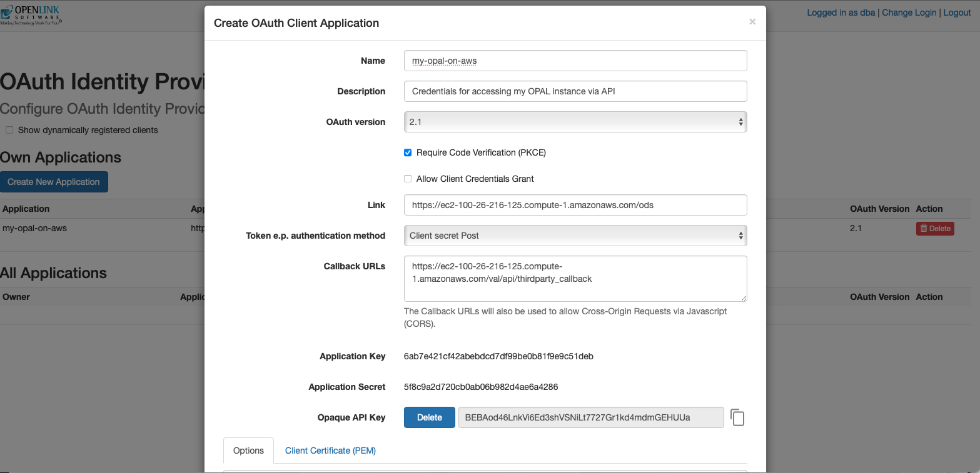Click Action header in All Applications table
980x473 pixels.
(929, 297)
